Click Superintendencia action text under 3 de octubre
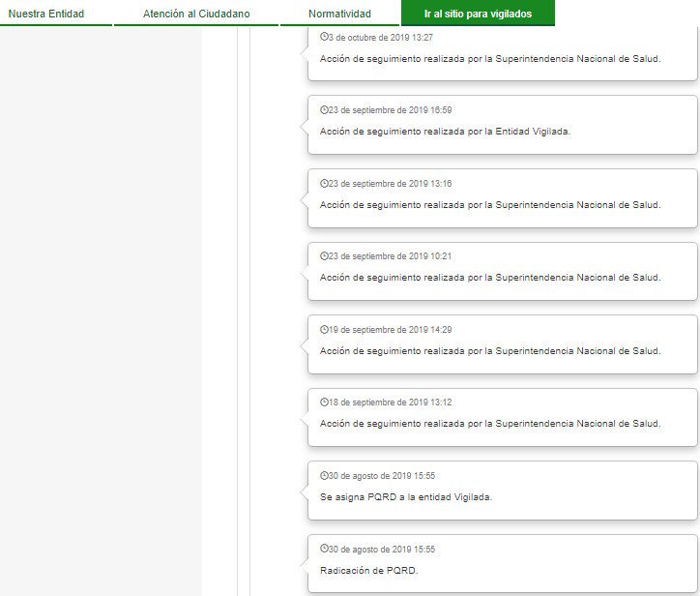700x596 pixels. pos(490,58)
